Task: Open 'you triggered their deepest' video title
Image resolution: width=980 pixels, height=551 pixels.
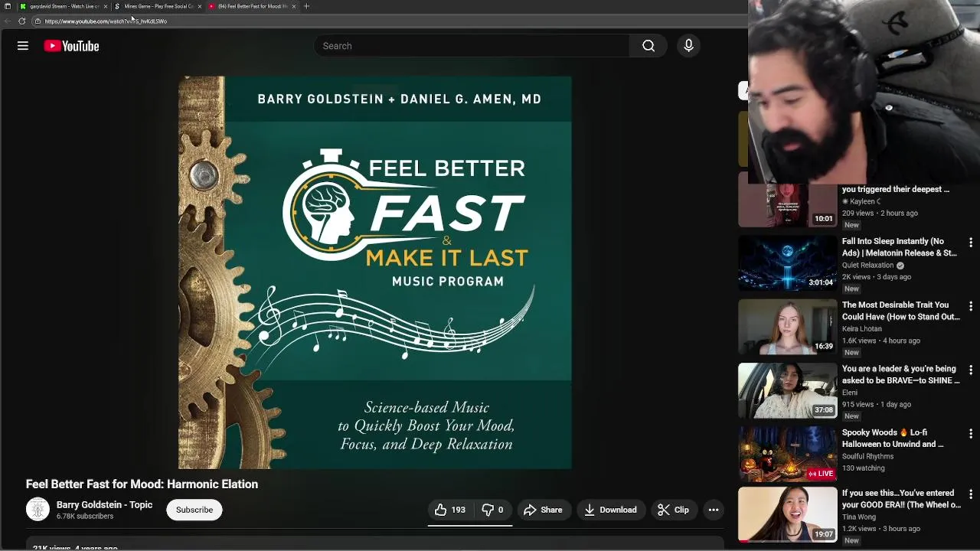Action: (x=895, y=189)
